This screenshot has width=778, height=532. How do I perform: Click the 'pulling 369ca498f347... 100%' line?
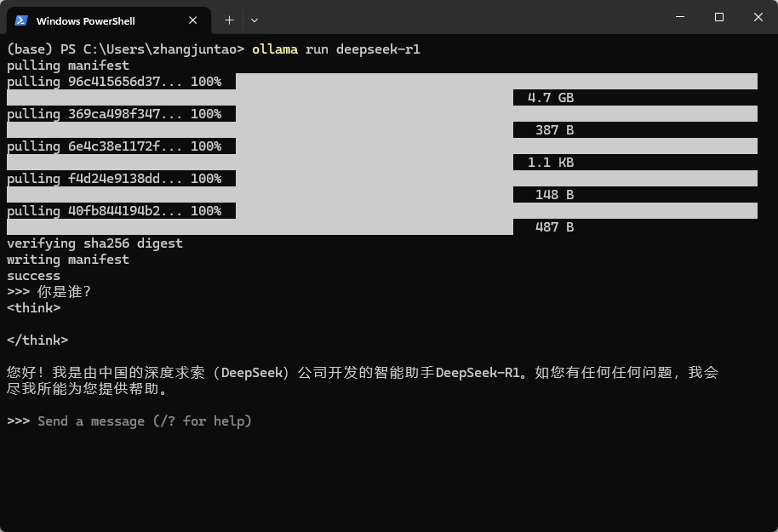tap(114, 114)
